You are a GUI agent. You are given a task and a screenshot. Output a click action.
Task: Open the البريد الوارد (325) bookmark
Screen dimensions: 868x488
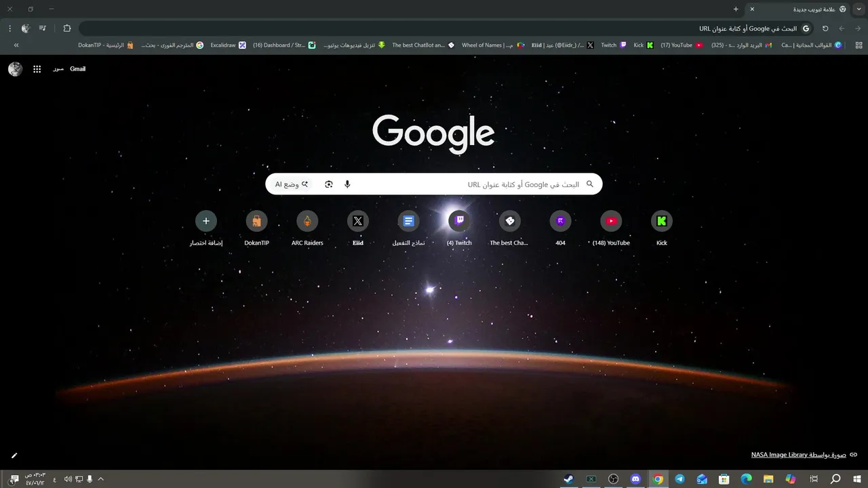[741, 45]
